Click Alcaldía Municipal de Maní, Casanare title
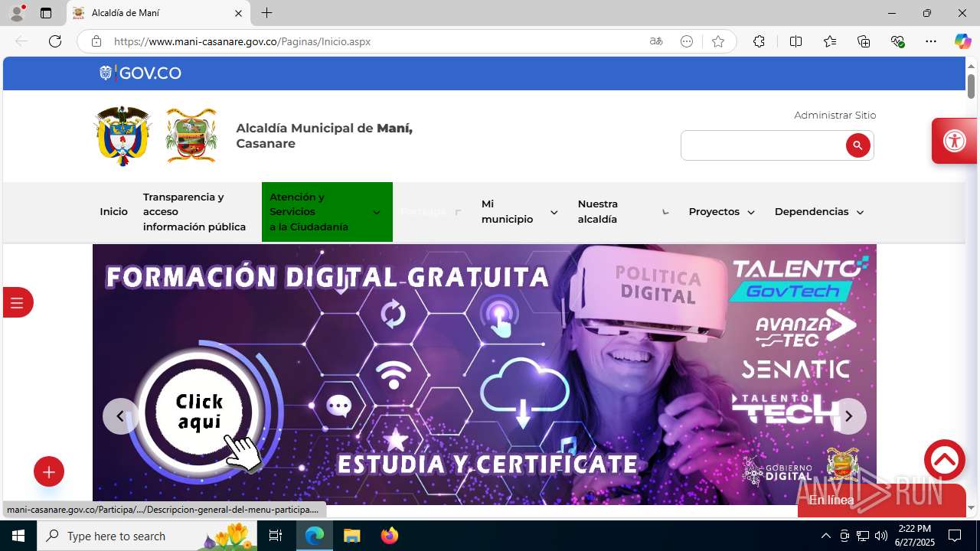 coord(324,135)
